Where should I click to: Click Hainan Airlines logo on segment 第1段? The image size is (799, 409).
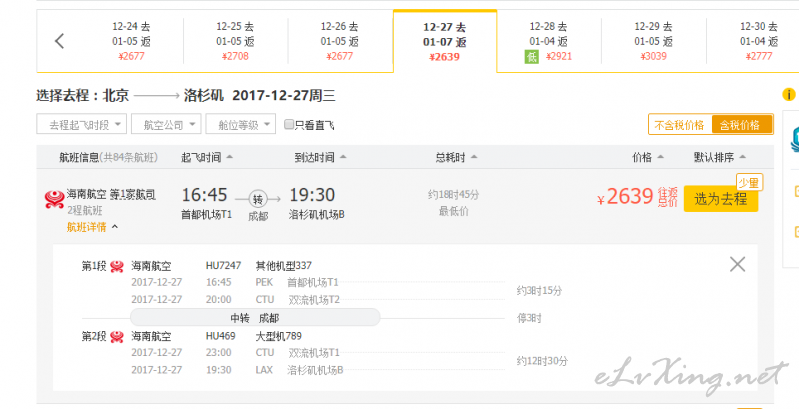pos(117,266)
